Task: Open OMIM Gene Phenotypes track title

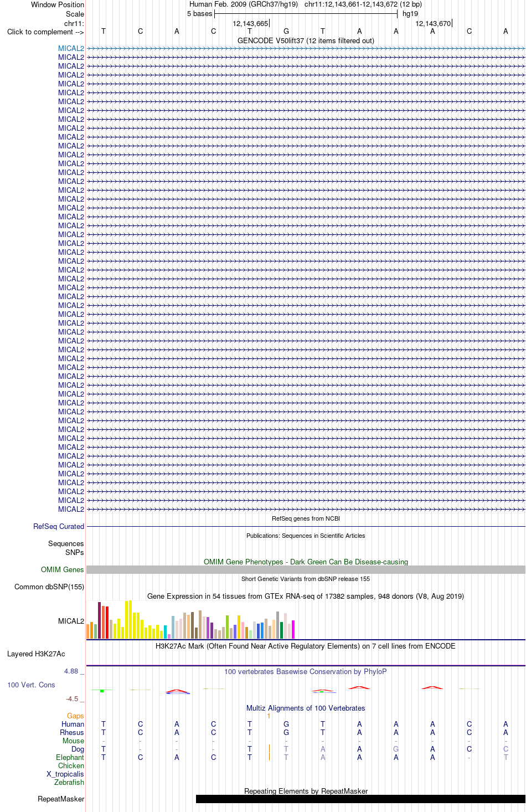Action: pyautogui.click(x=306, y=562)
